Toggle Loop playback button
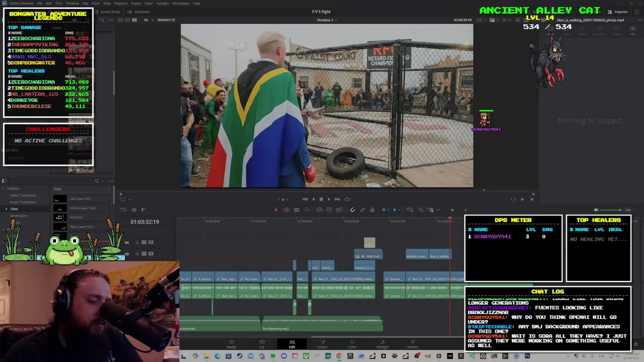Screen dimensions: 644x362 pyautogui.click(x=347, y=199)
